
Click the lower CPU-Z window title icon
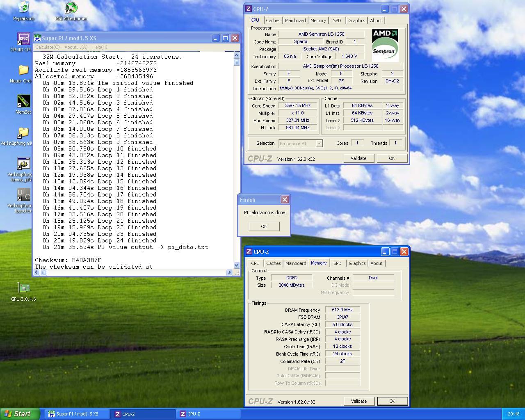pyautogui.click(x=249, y=251)
